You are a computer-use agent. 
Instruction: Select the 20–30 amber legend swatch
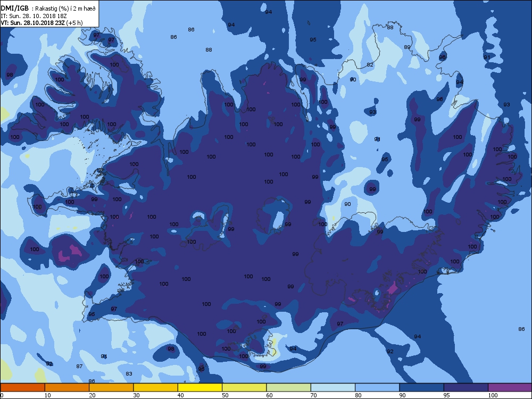coord(111,387)
